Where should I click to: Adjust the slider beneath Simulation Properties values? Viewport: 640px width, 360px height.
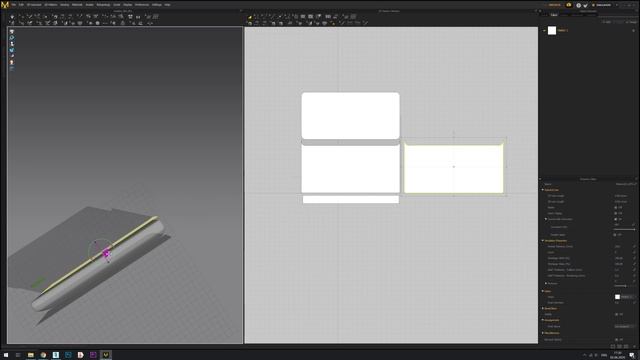(x=624, y=286)
